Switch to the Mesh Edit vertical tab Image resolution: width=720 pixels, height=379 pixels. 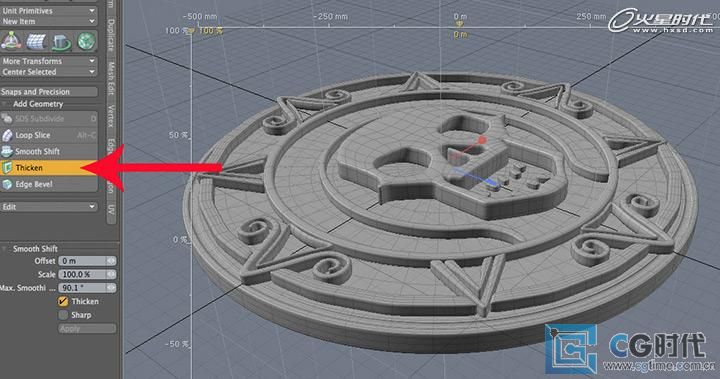pyautogui.click(x=111, y=79)
